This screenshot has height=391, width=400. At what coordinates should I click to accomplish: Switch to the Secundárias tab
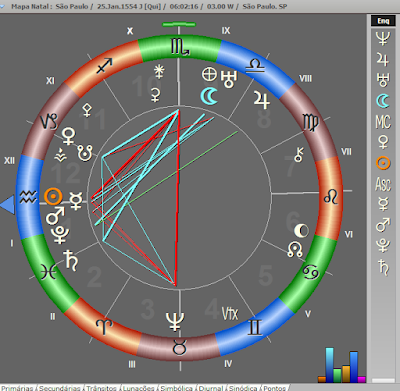pyautogui.click(x=60, y=388)
